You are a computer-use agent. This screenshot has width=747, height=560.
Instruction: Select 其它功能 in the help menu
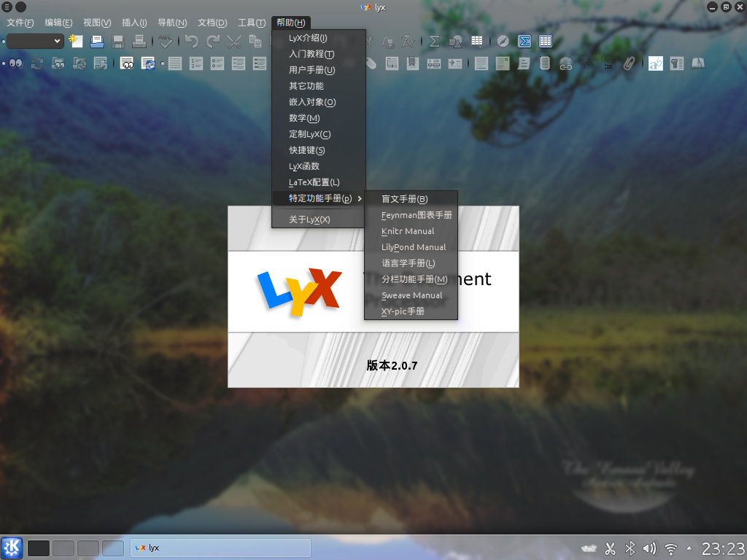click(319, 86)
